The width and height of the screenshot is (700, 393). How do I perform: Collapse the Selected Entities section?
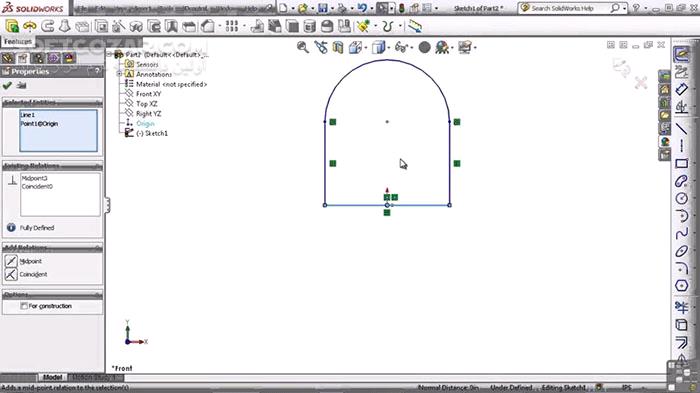(98, 103)
